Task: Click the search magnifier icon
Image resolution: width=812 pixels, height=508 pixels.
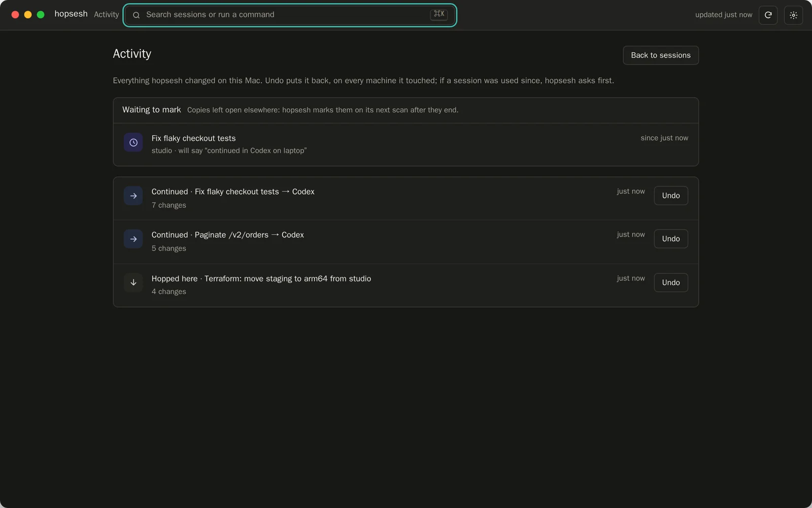Action: click(136, 15)
